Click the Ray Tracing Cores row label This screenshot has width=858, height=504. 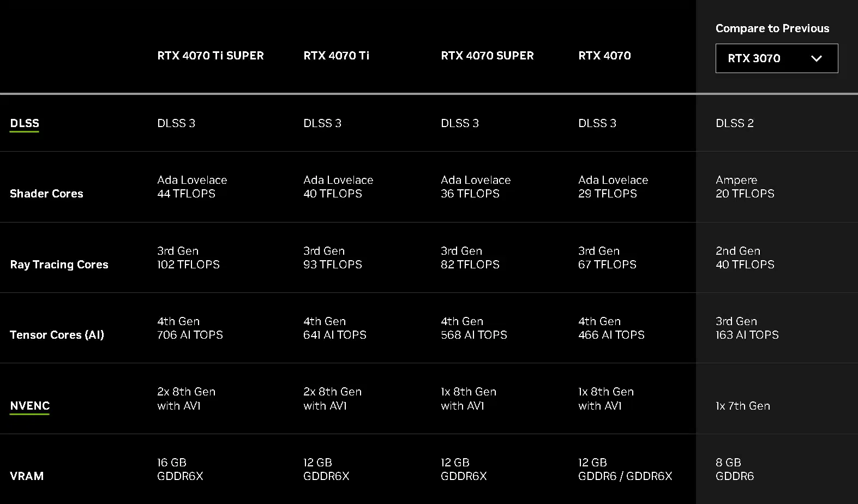click(59, 265)
